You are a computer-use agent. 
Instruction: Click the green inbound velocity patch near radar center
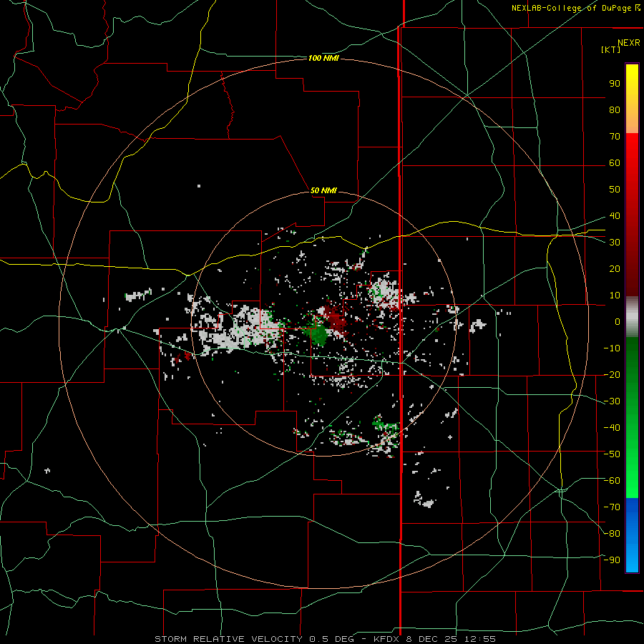click(x=318, y=333)
